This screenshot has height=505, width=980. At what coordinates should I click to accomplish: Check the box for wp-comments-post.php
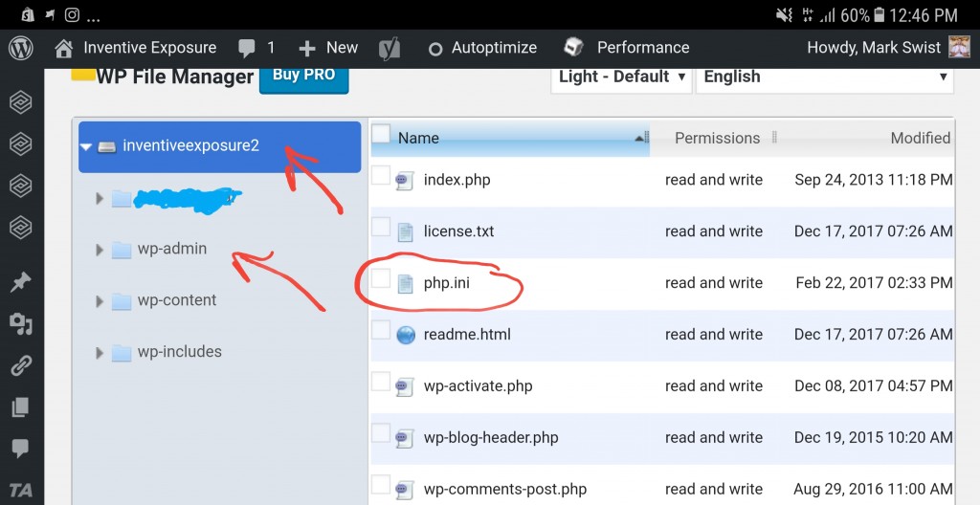(x=381, y=484)
